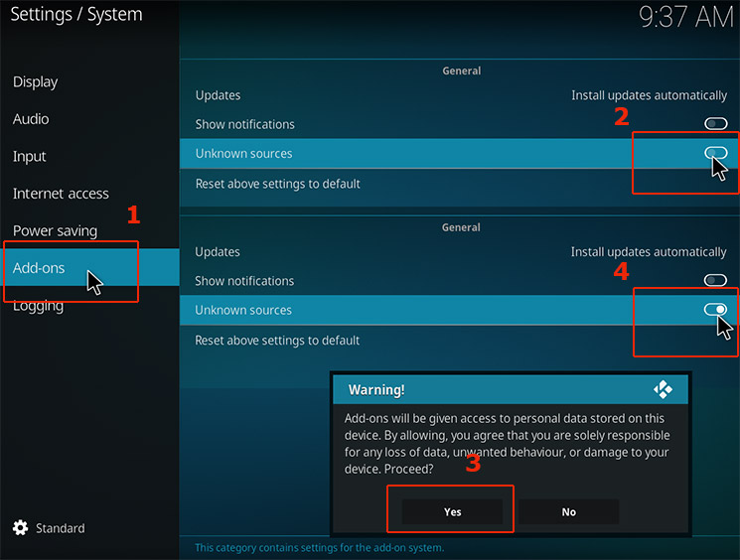
Task: Click the upper Show notifications label
Action: [x=245, y=124]
